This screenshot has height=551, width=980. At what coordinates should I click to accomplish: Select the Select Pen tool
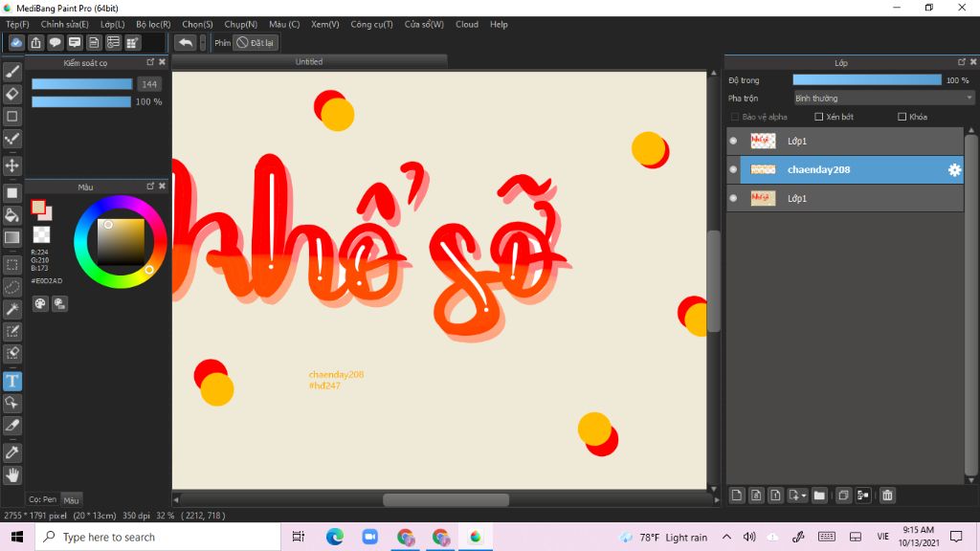pos(11,331)
